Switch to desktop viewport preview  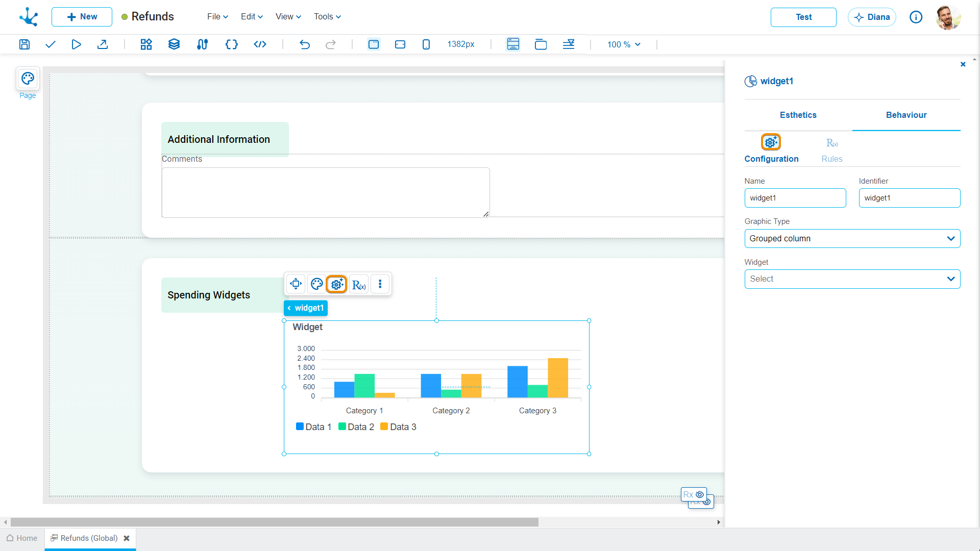(x=374, y=44)
